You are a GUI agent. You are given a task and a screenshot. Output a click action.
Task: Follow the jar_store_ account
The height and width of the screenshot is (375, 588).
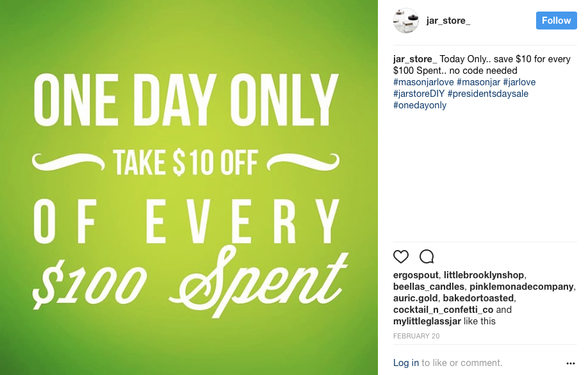coord(556,21)
